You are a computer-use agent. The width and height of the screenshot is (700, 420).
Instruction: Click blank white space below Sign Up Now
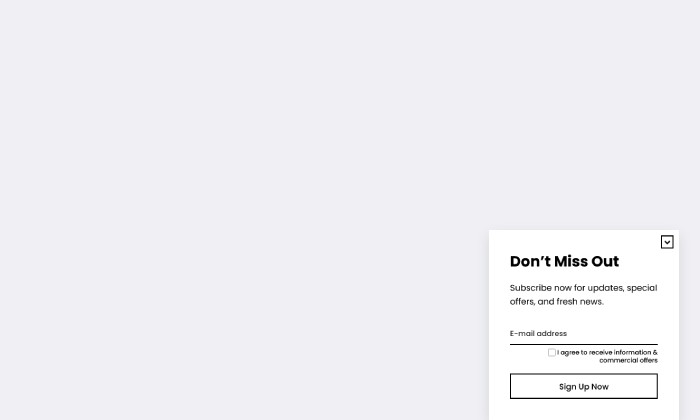pos(583,410)
